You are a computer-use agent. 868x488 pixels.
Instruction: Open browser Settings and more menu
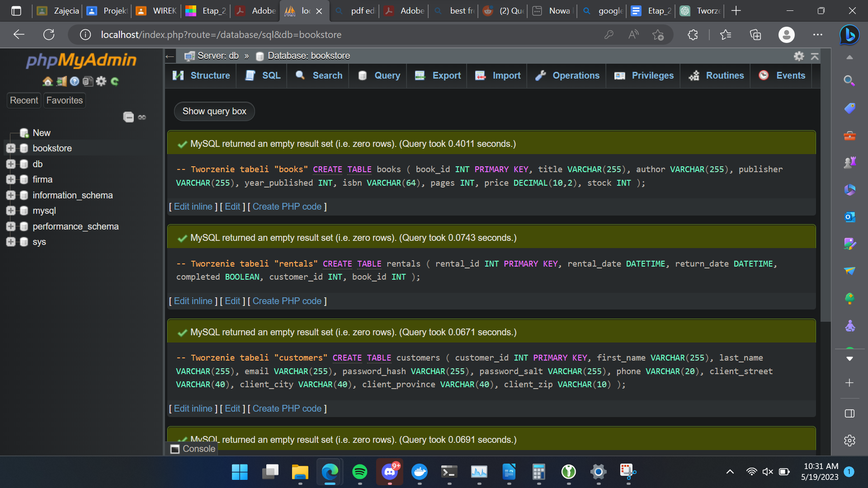tap(818, 35)
